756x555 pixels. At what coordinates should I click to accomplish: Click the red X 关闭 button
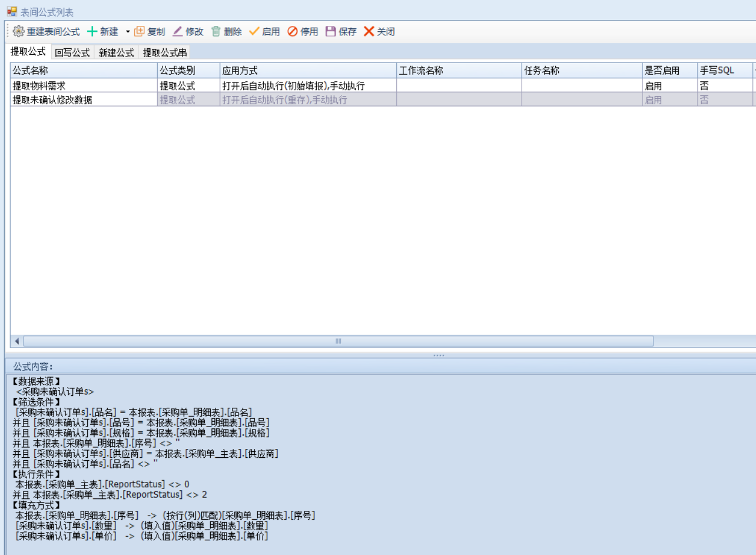(369, 32)
